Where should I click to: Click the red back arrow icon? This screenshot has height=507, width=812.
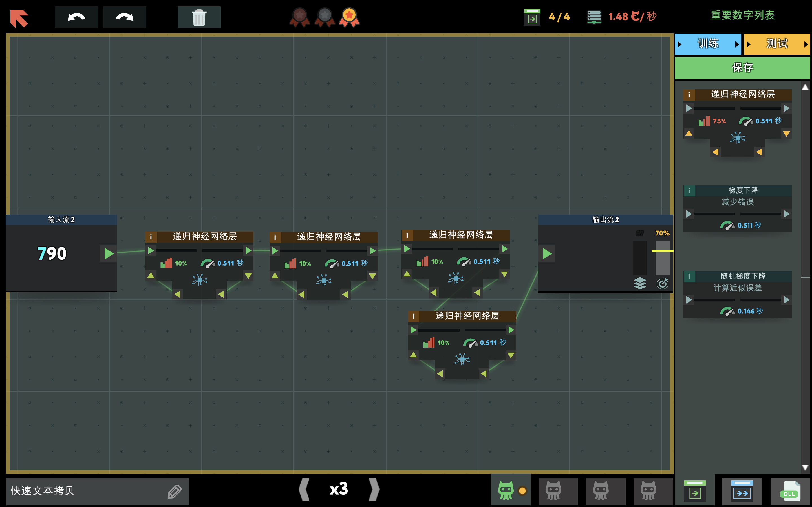pos(19,18)
